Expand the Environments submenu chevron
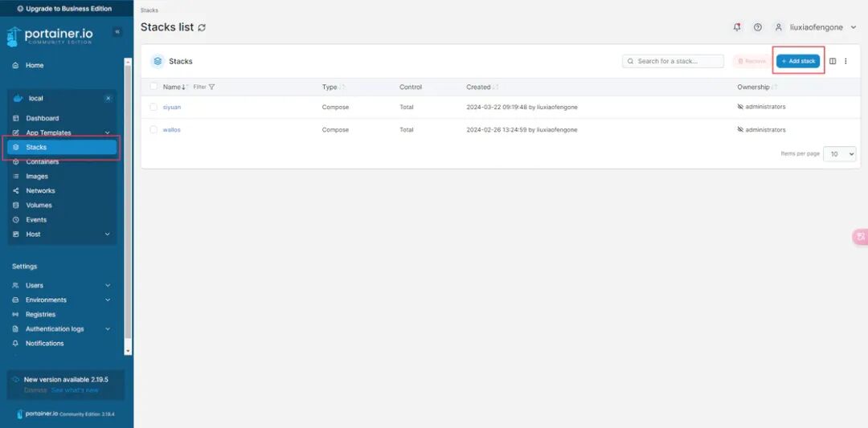The width and height of the screenshot is (868, 428). pos(108,300)
